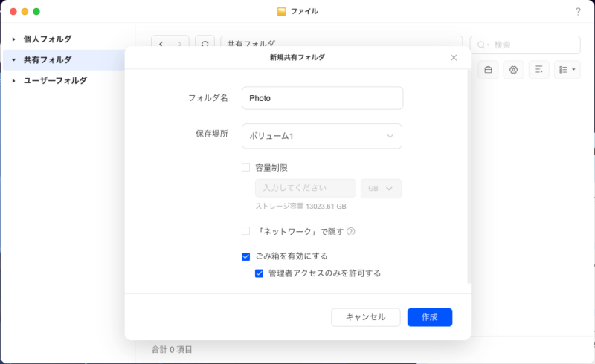Viewport: 595px width, 364px height.
Task: Toggle 管理者アクセスのみを許可する checkbox
Action: pos(260,273)
